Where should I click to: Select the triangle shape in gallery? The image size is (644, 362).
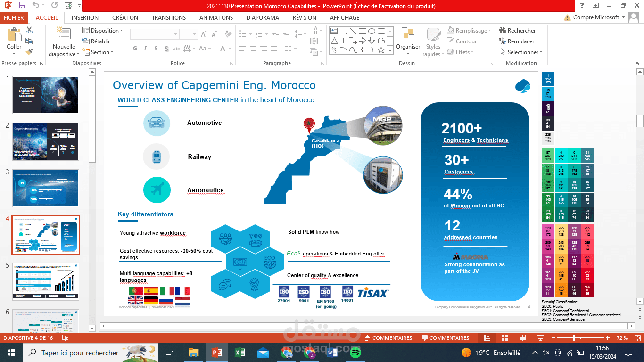pos(334,41)
